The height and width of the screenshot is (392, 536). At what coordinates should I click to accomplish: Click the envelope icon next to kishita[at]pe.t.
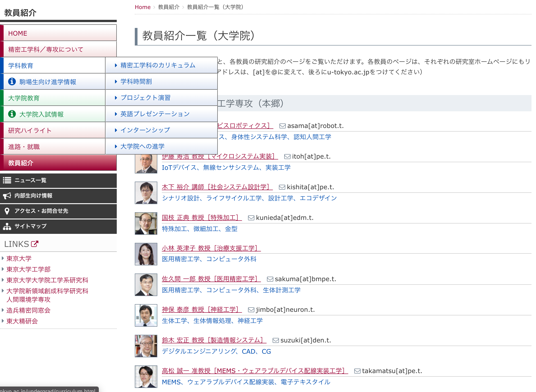point(282,187)
